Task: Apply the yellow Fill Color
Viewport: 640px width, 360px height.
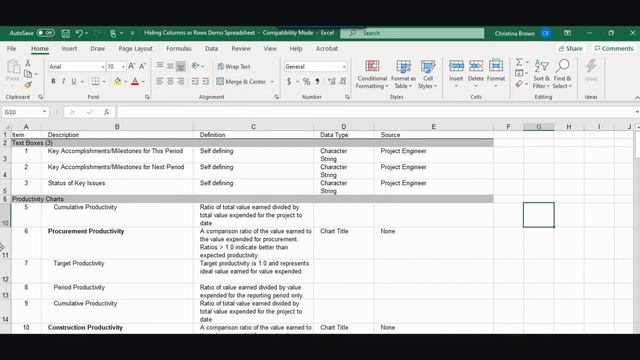Action: tap(118, 82)
